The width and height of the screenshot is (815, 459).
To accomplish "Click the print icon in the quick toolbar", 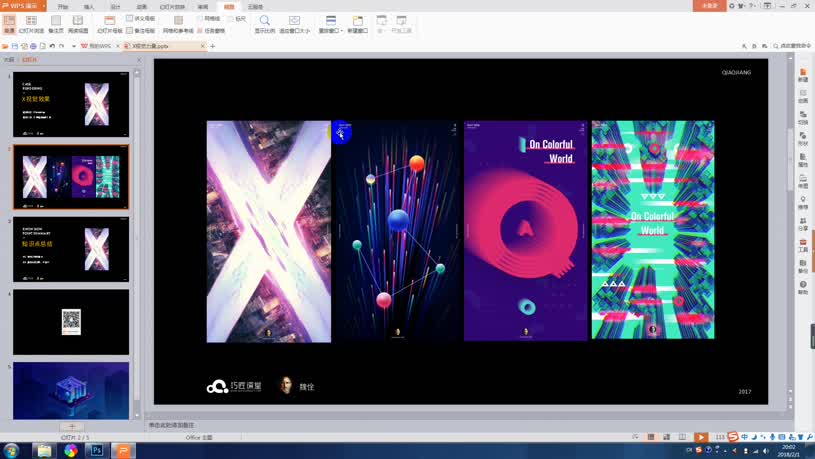I will coord(33,46).
